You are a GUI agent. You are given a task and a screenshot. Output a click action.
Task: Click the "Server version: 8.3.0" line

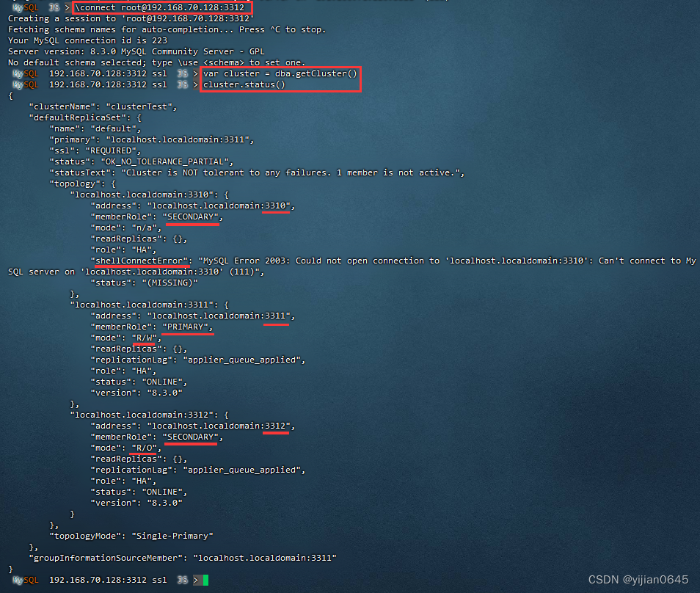point(136,52)
